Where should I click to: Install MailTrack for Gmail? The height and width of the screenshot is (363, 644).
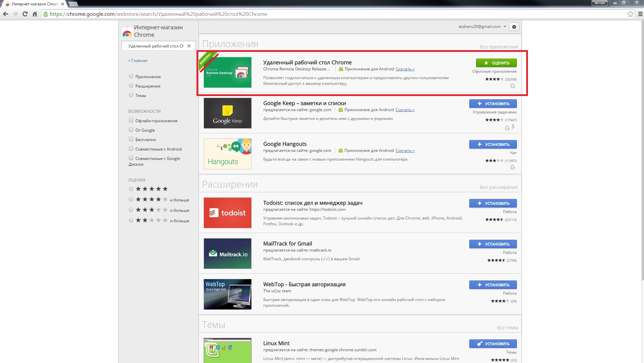point(493,244)
